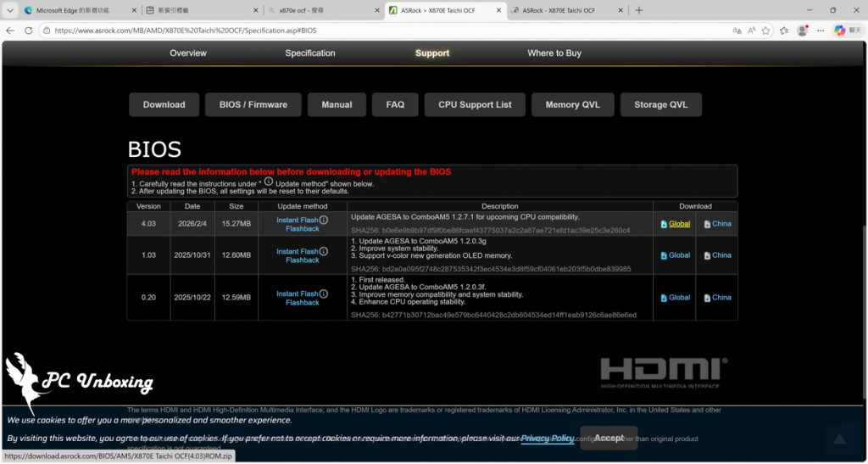
Task: Open new tab with plus icon
Action: pyautogui.click(x=639, y=10)
